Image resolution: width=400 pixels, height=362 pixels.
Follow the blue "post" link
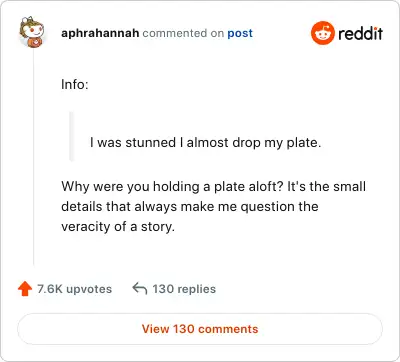(240, 33)
